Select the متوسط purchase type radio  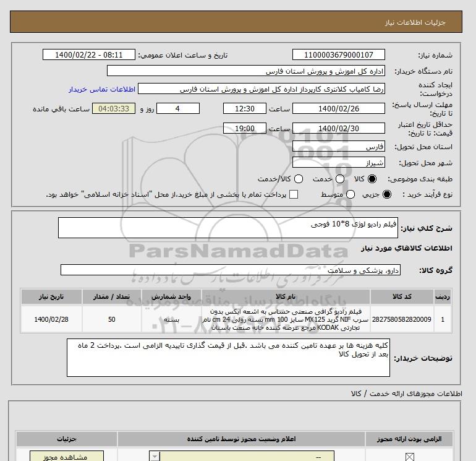click(x=351, y=194)
